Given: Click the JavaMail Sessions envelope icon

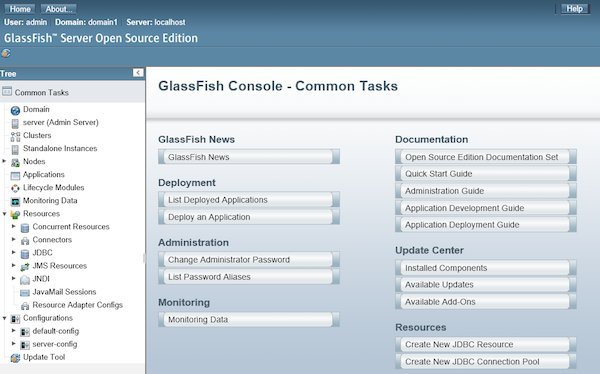Looking at the screenshot, I should tap(25, 293).
